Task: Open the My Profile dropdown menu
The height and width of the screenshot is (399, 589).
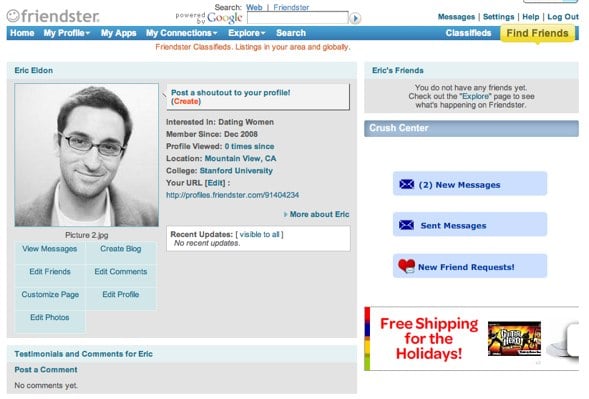Action: coord(66,33)
